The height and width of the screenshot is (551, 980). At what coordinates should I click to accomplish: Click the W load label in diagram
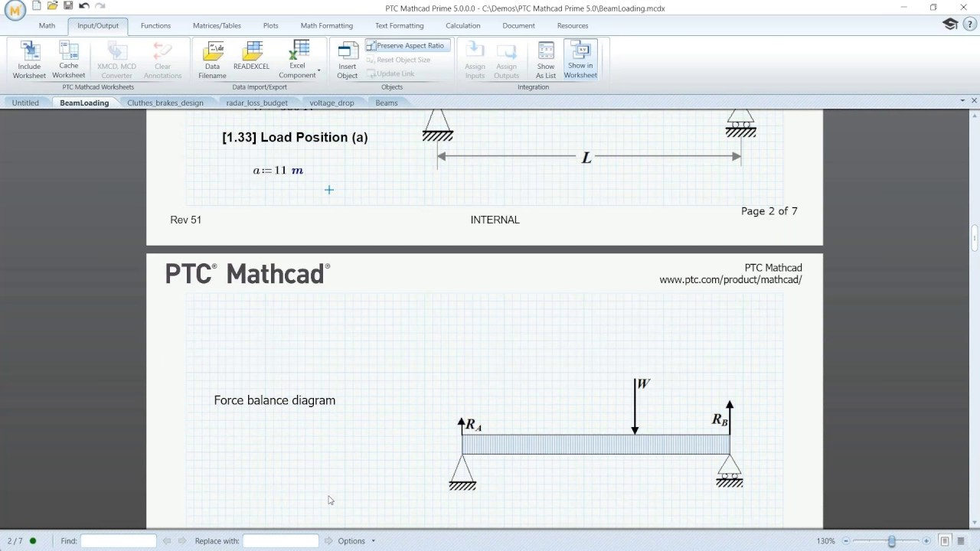pos(643,384)
